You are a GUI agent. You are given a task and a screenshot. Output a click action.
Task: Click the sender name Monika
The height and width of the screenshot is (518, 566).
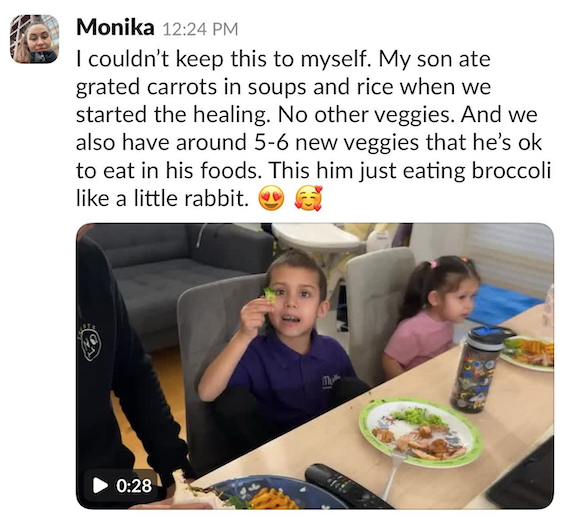click(115, 27)
